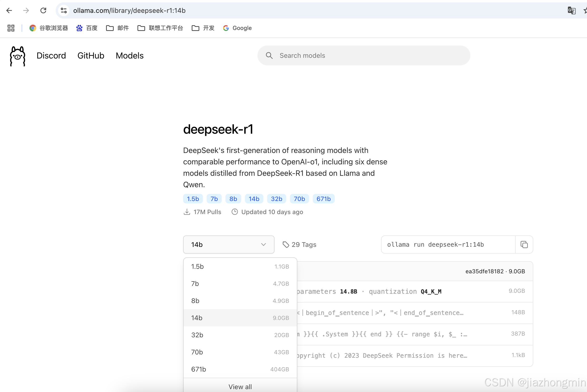Open the Models nav item
This screenshot has height=392, width=587.
pos(129,55)
